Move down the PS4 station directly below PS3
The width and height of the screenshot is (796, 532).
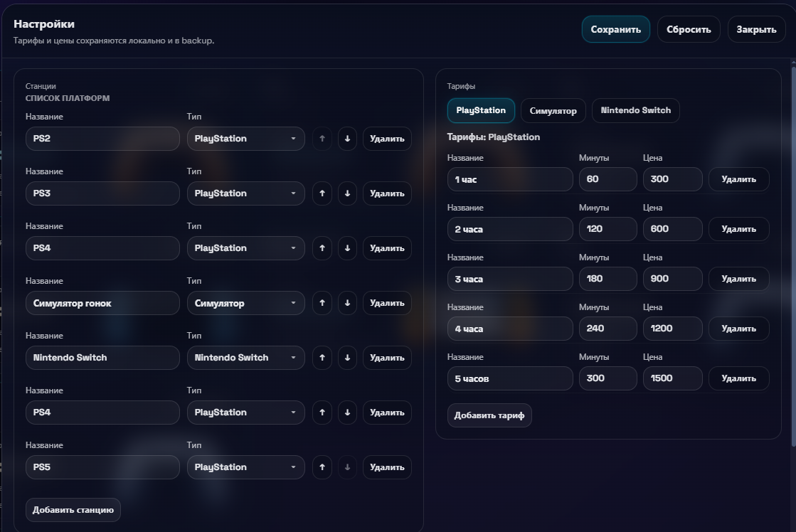click(347, 248)
